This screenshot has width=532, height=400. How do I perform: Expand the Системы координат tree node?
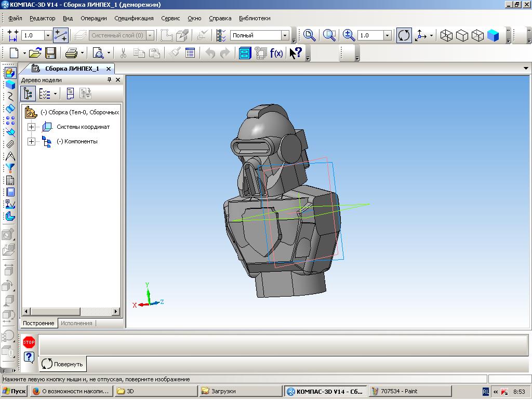pyautogui.click(x=31, y=127)
